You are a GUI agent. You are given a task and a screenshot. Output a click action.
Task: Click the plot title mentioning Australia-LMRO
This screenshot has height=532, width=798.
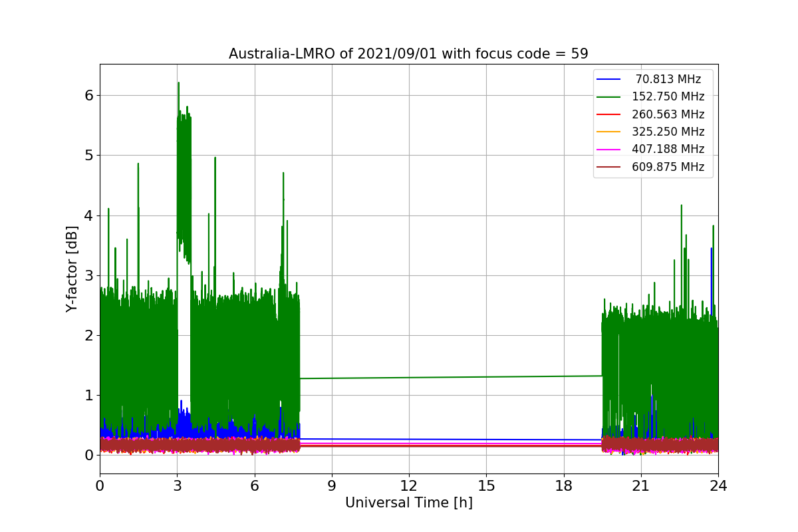click(408, 54)
